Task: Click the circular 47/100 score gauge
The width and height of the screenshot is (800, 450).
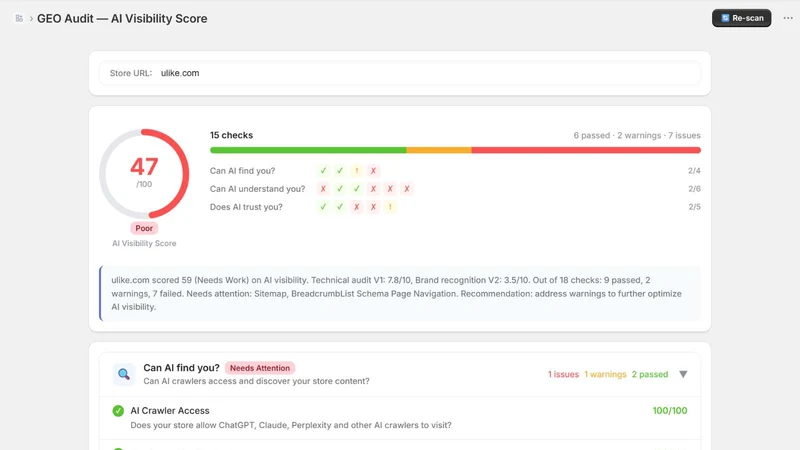Action: 144,173
